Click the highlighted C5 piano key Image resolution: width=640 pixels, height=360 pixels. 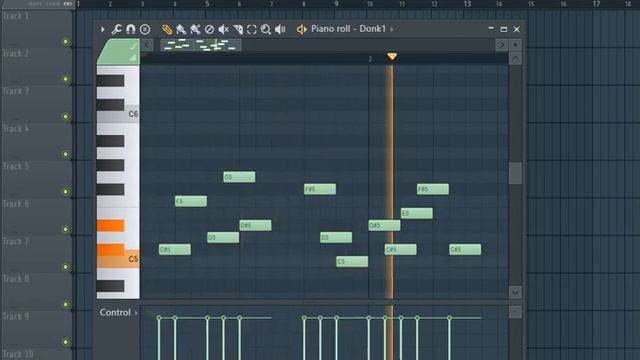(132, 260)
